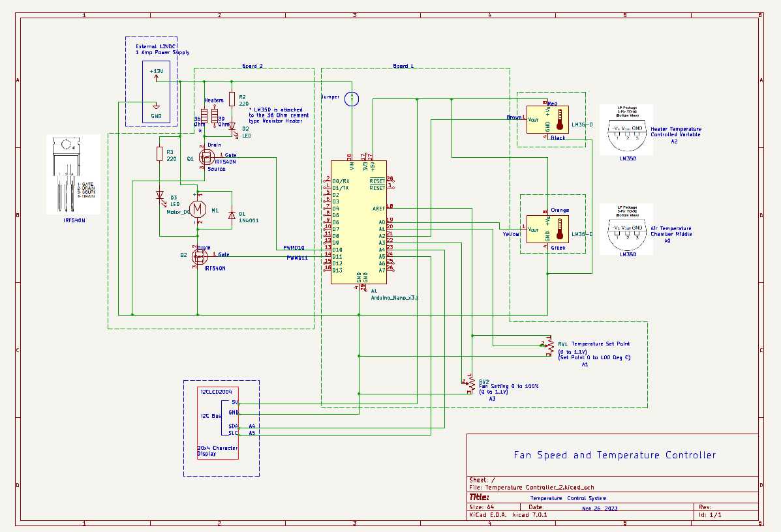Click the 'Size: A4' field
Screen dimensions: 781x532
pos(481,507)
